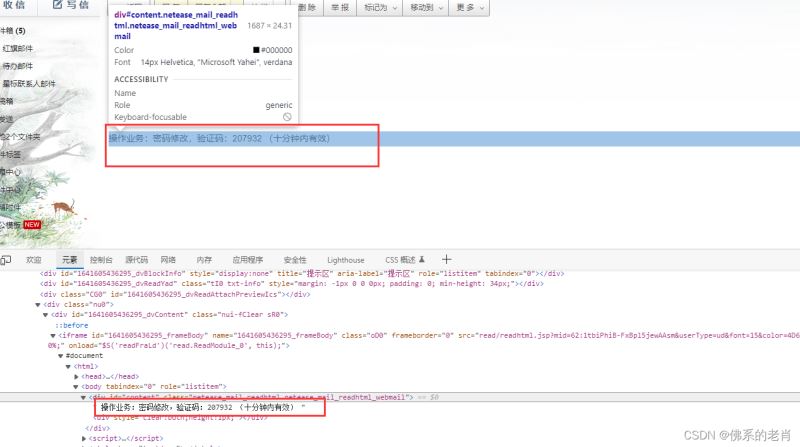Click the plus icon to add DevTools tab
The image size is (800, 447).
point(446,259)
